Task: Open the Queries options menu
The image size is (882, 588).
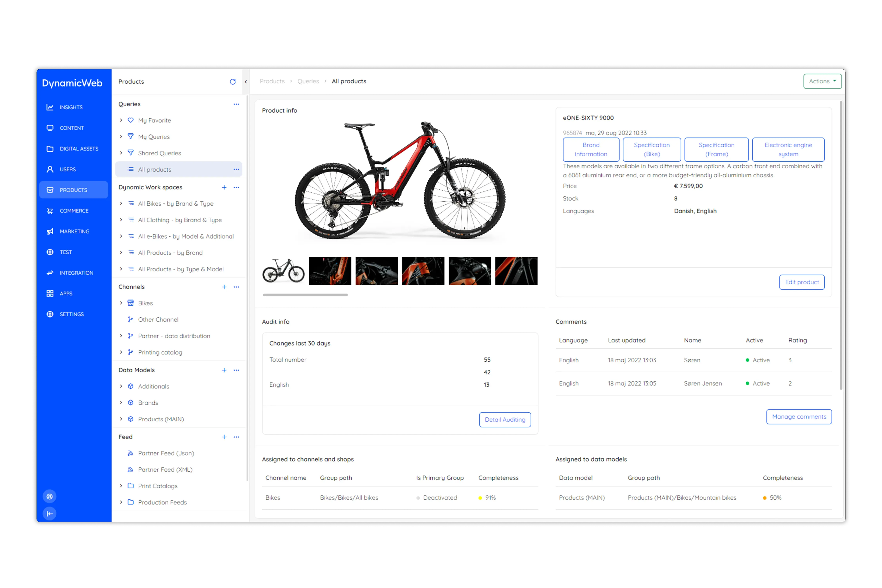Action: pos(236,104)
